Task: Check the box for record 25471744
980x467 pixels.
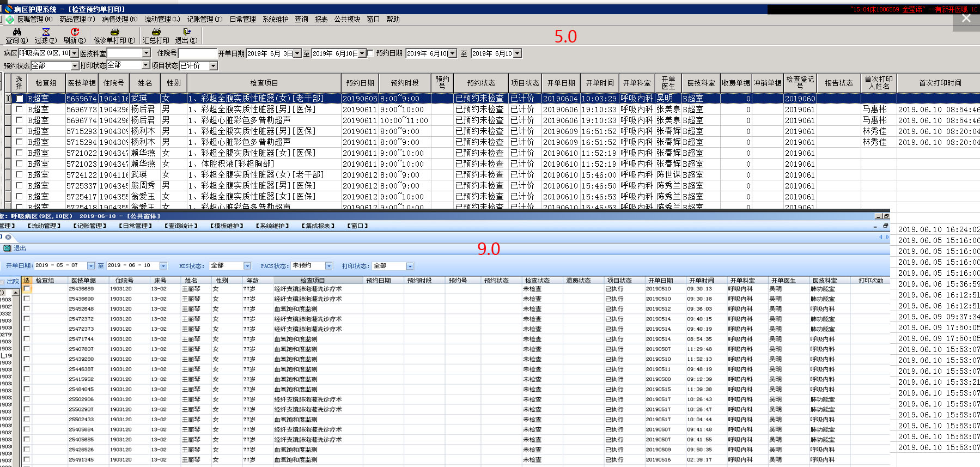Action: tap(27, 339)
